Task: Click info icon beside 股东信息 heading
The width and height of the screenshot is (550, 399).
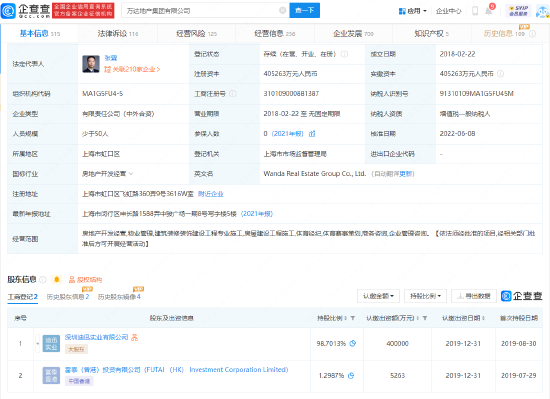Action: tap(43, 279)
